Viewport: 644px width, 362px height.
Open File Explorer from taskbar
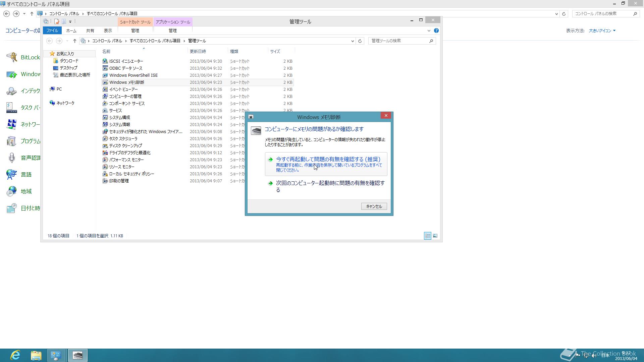point(36,355)
